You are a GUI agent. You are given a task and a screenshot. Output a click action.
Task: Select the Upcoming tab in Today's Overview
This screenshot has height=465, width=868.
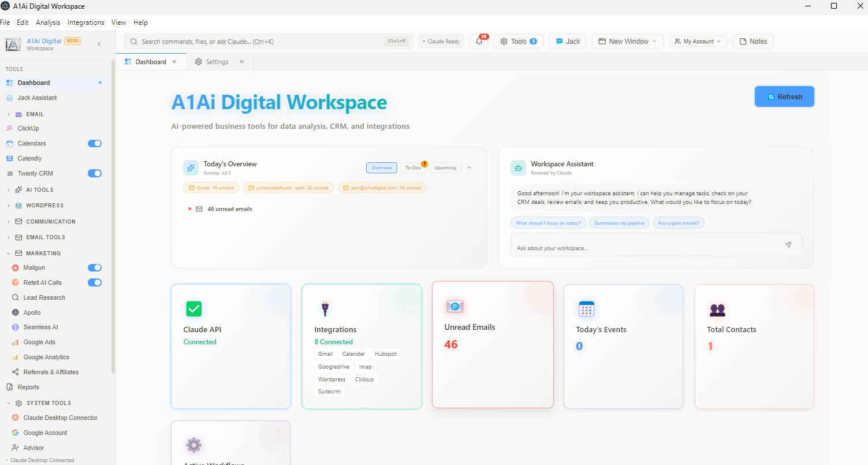[x=445, y=168]
